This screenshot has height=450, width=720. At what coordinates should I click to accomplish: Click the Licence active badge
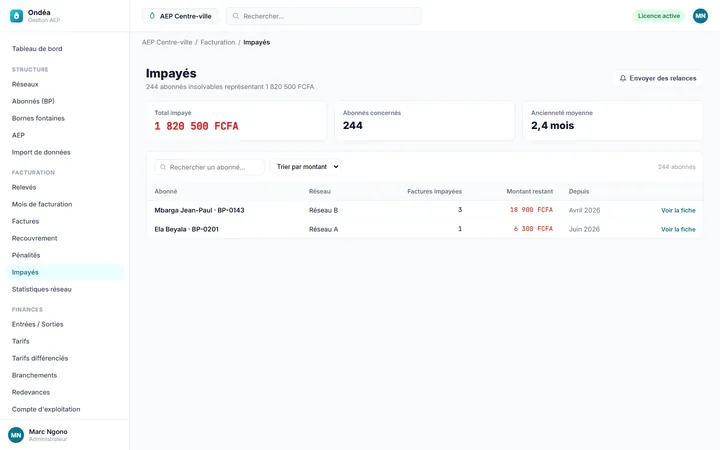point(658,16)
